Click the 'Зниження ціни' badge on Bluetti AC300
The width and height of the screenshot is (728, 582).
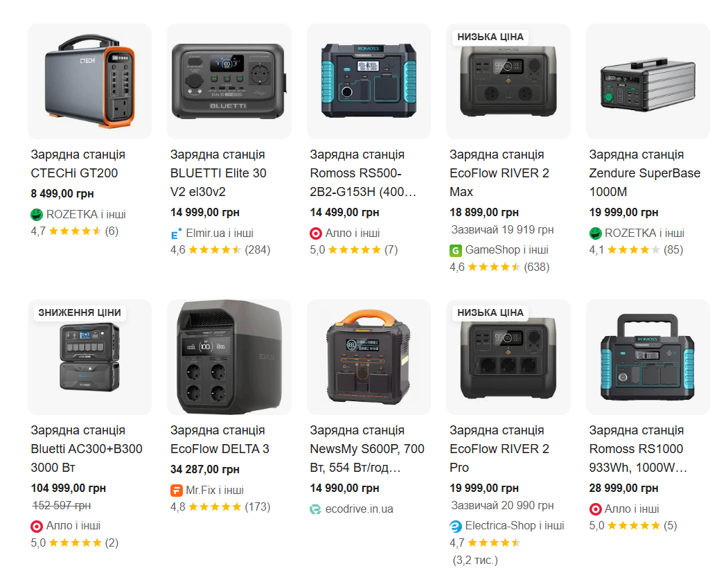pos(80,312)
